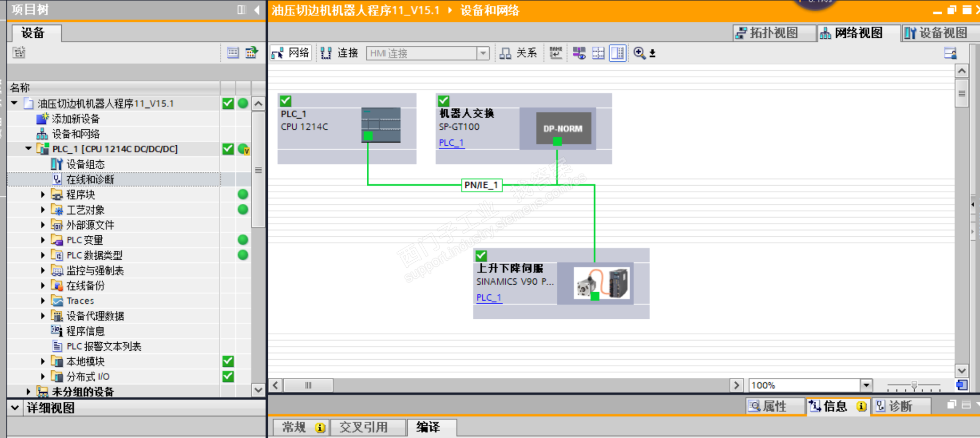Click the assign device name icon
This screenshot has width=980, height=438.
[556, 53]
